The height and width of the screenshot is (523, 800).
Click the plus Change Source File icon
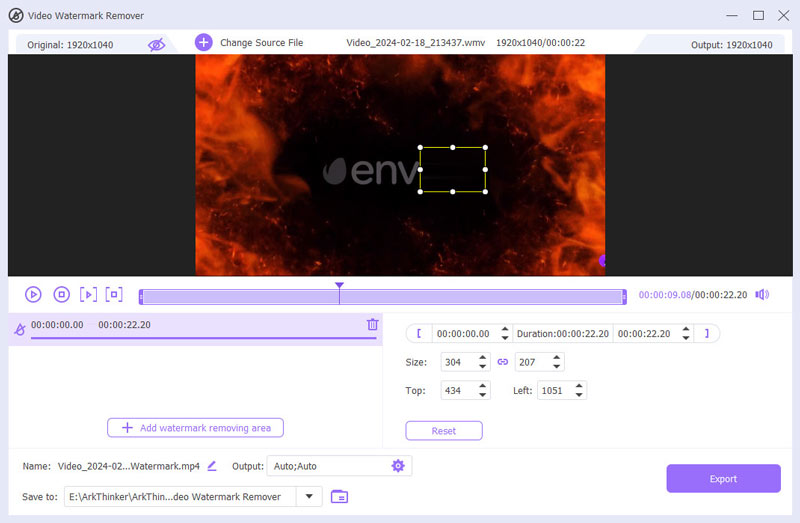point(204,42)
